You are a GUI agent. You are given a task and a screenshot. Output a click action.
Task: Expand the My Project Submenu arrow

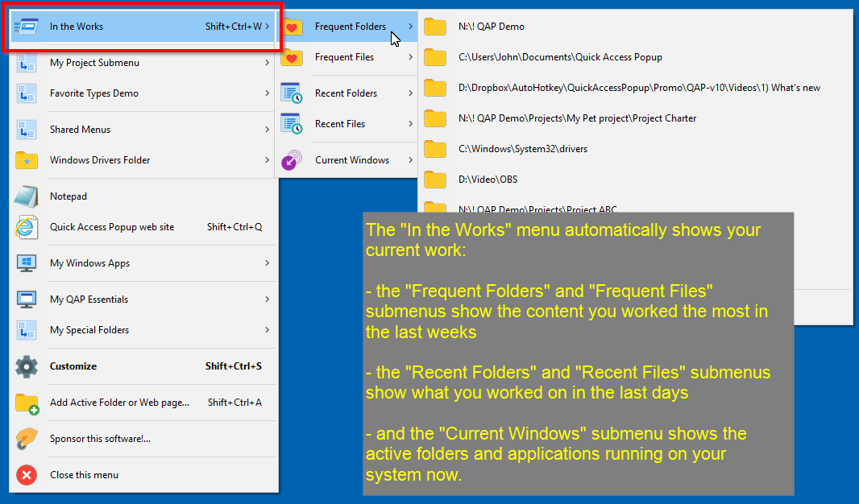pyautogui.click(x=268, y=63)
